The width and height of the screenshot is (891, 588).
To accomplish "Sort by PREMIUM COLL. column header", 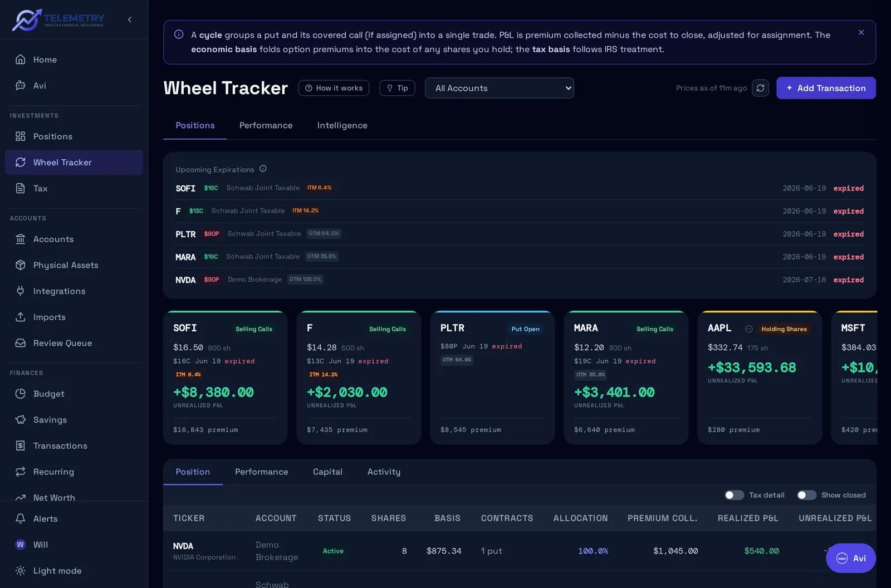I will (662, 518).
